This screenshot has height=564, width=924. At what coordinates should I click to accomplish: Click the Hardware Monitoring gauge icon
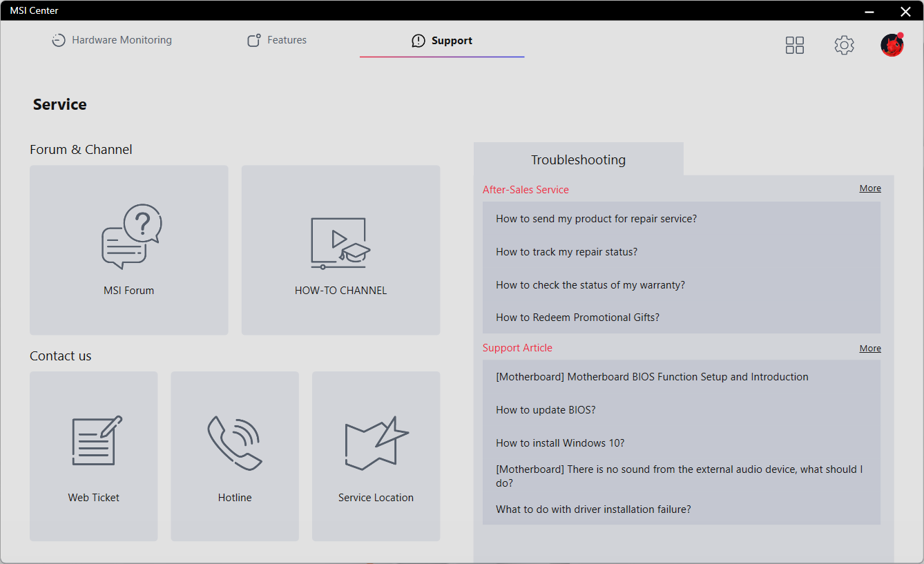[59, 41]
